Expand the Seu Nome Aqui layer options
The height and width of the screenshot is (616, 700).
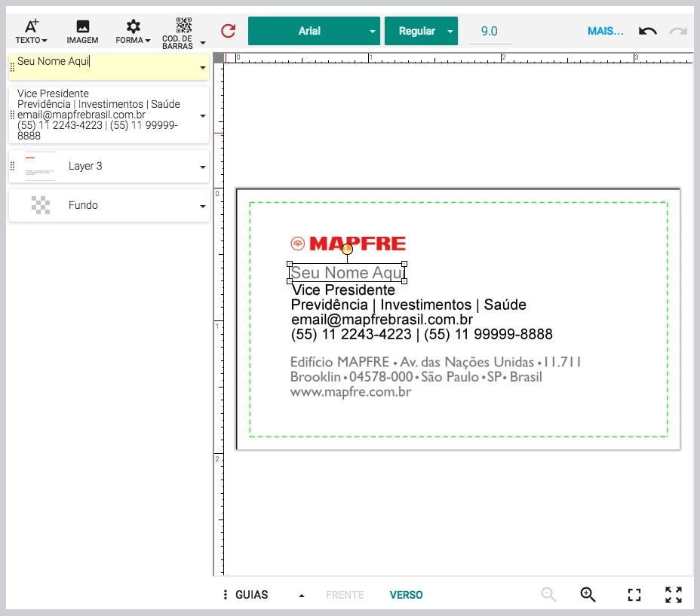pyautogui.click(x=203, y=68)
